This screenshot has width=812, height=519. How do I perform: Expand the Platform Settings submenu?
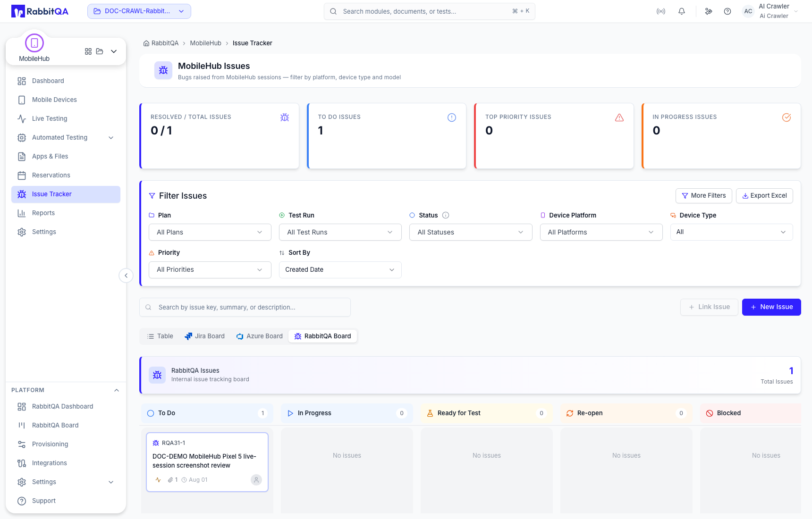pos(111,482)
